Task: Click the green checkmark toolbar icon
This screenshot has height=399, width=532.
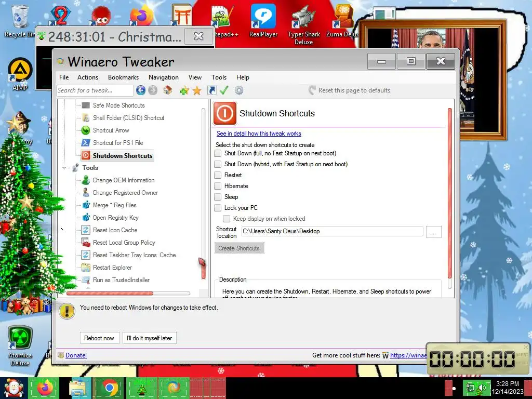Action: coord(224,90)
